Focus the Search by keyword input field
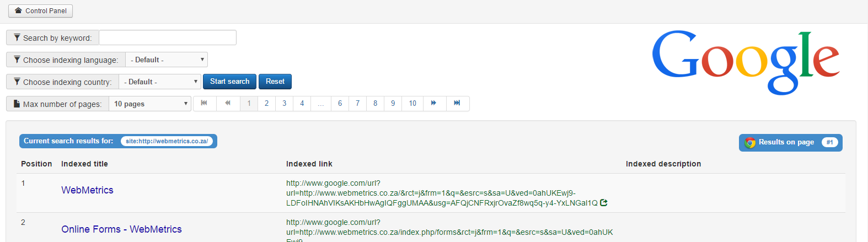The image size is (868, 242). (x=168, y=37)
